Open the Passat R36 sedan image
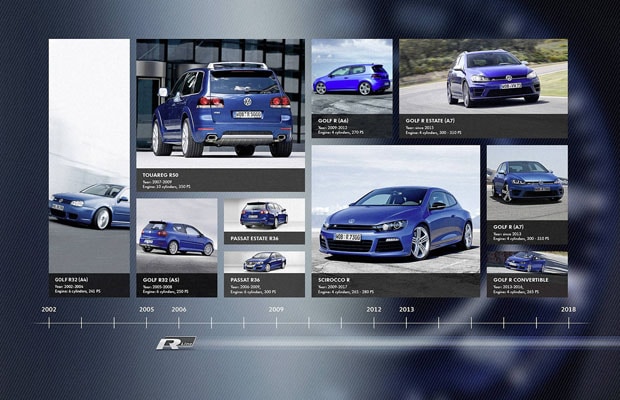The width and height of the screenshot is (620, 400). pos(264,261)
